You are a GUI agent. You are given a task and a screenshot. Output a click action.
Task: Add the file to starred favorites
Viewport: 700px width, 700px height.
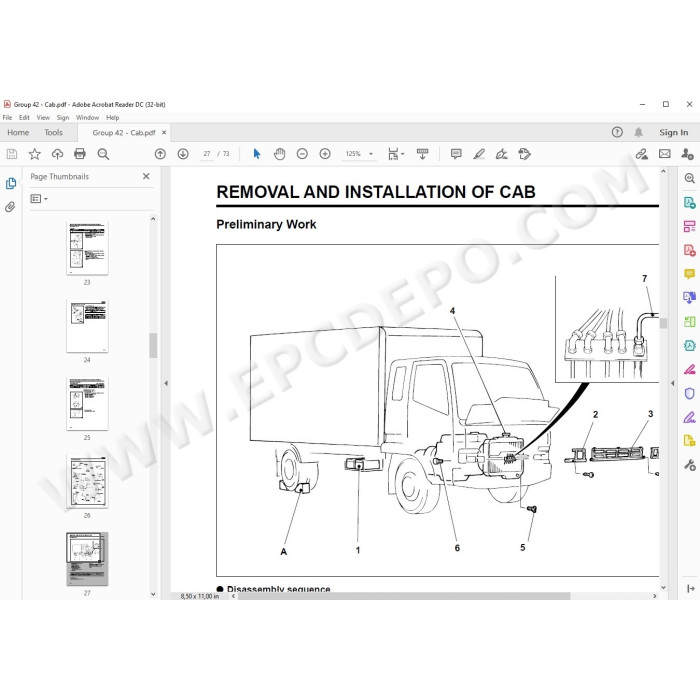pyautogui.click(x=34, y=154)
